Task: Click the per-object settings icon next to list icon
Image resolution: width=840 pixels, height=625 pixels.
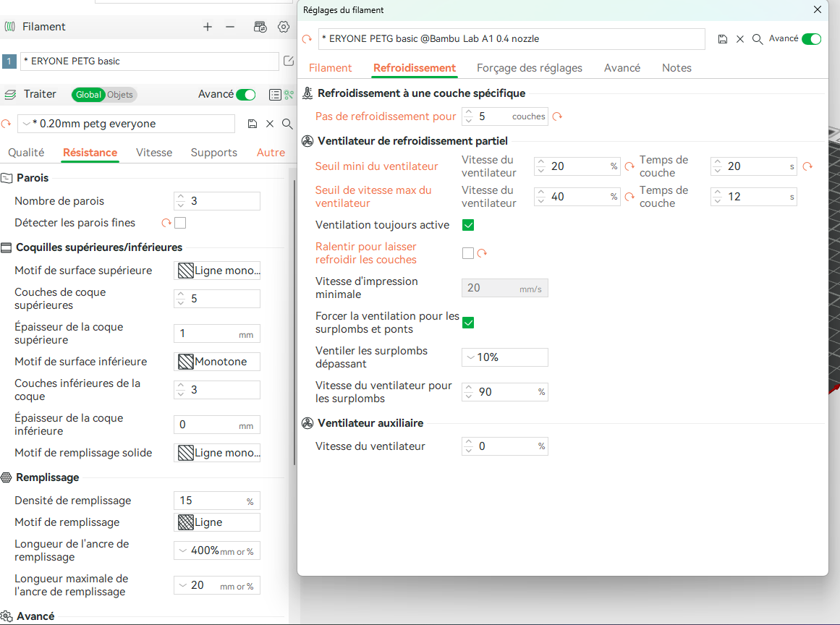Action: (289, 95)
